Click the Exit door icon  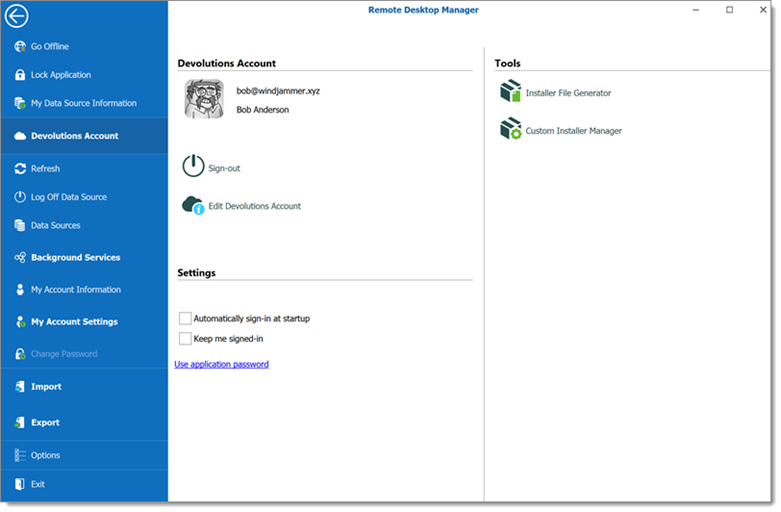pos(20,484)
